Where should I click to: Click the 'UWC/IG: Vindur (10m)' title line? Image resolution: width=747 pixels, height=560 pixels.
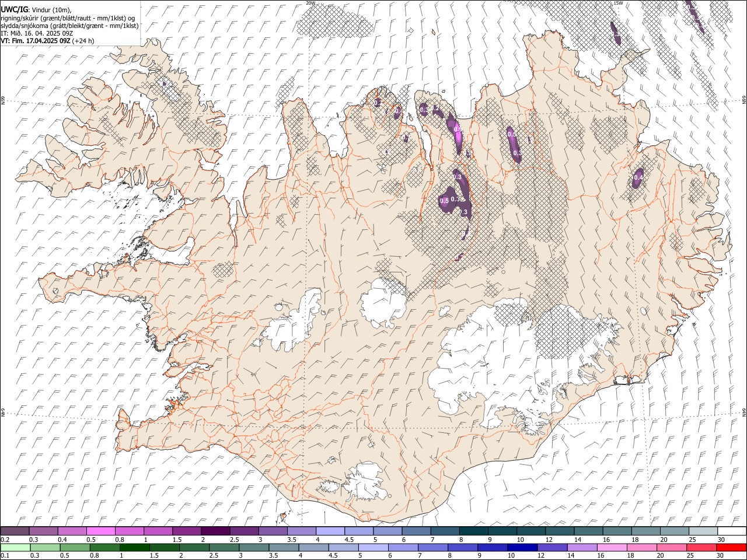(x=36, y=10)
